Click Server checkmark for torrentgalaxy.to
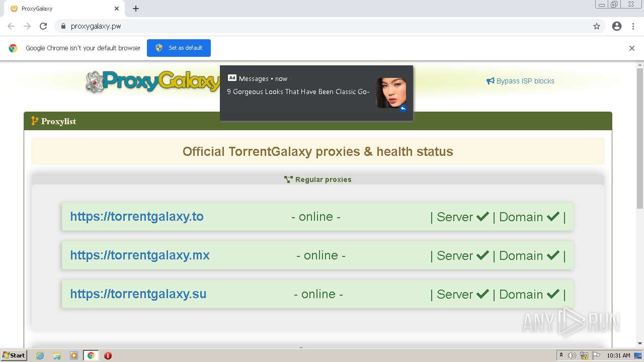This screenshot has width=644, height=362. 482,217
